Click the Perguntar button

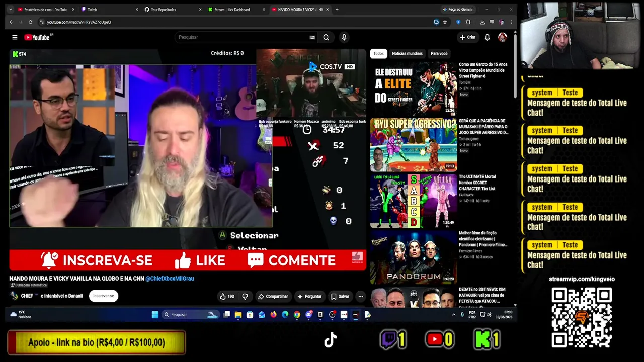[x=309, y=296]
